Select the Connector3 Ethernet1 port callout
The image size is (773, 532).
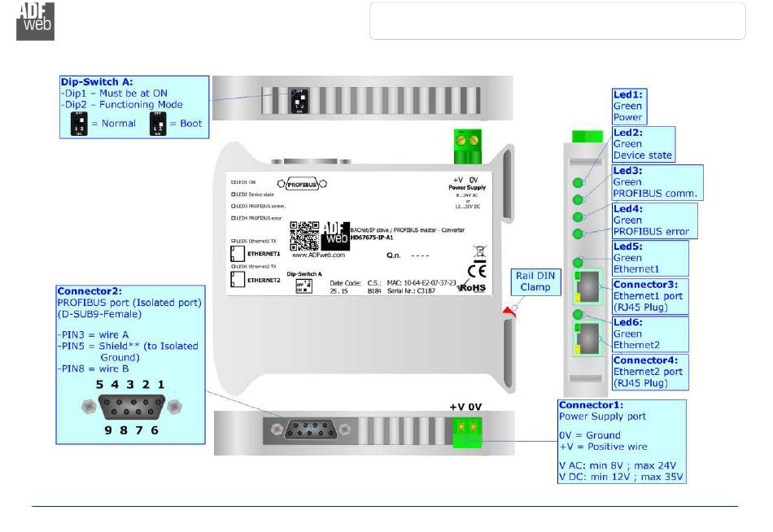(x=649, y=296)
